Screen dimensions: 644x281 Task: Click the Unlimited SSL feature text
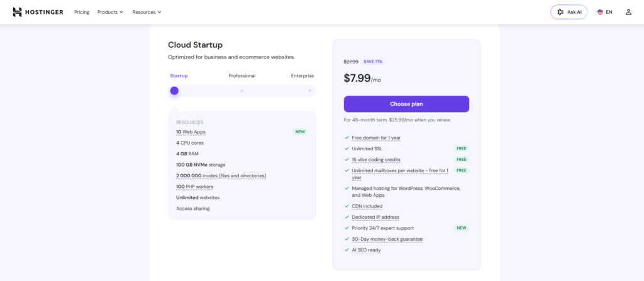point(367,149)
